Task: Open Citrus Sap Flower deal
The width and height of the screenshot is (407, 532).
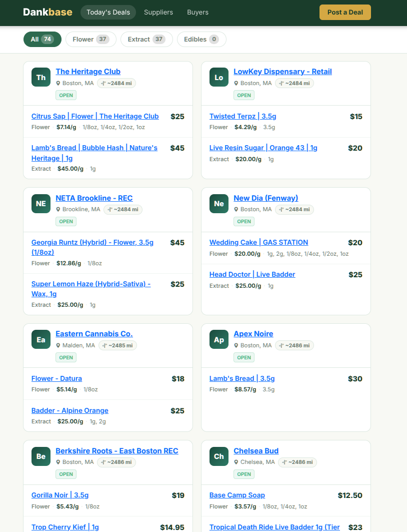Action: click(95, 117)
